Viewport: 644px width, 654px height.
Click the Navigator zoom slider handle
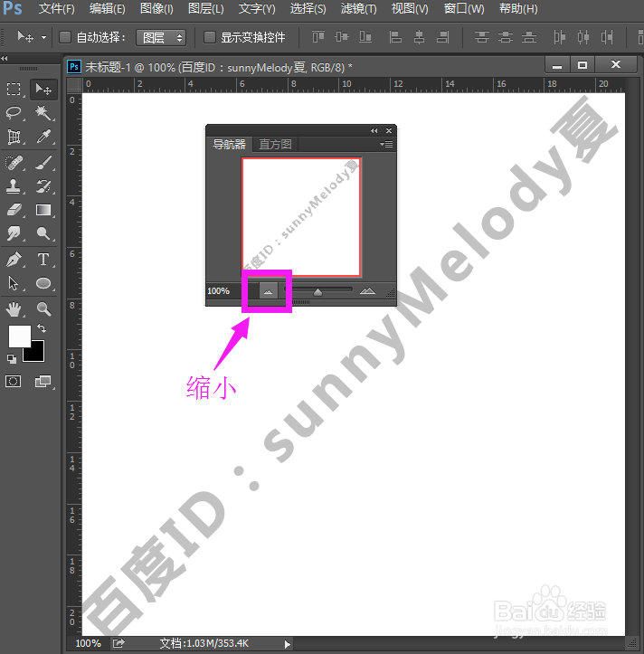[317, 292]
